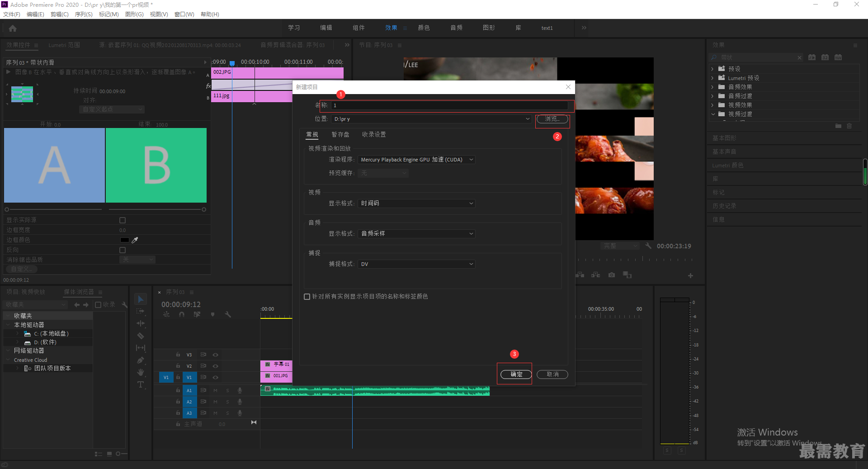
Task: Select the Hand tool
Action: [x=141, y=372]
